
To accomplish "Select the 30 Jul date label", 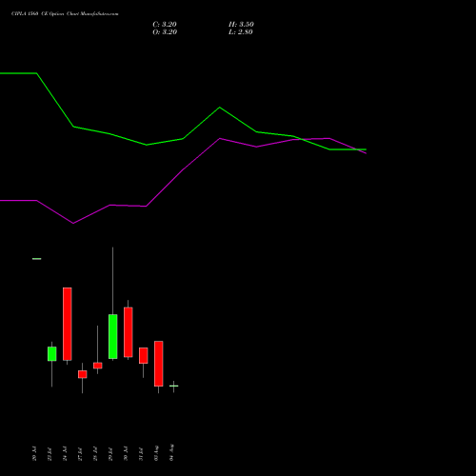I will coord(126,453).
